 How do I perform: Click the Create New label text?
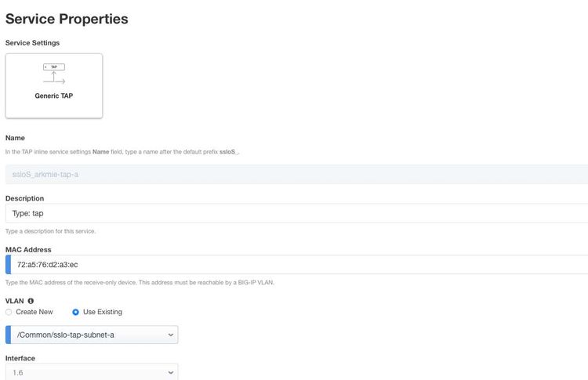click(x=34, y=312)
